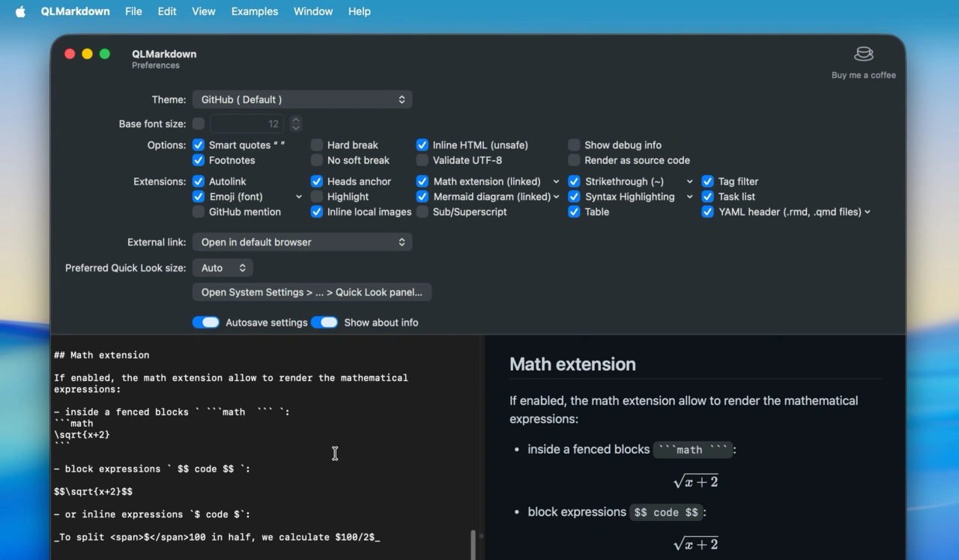Disable the Tag filter extension
Image resolution: width=959 pixels, height=560 pixels.
707,181
